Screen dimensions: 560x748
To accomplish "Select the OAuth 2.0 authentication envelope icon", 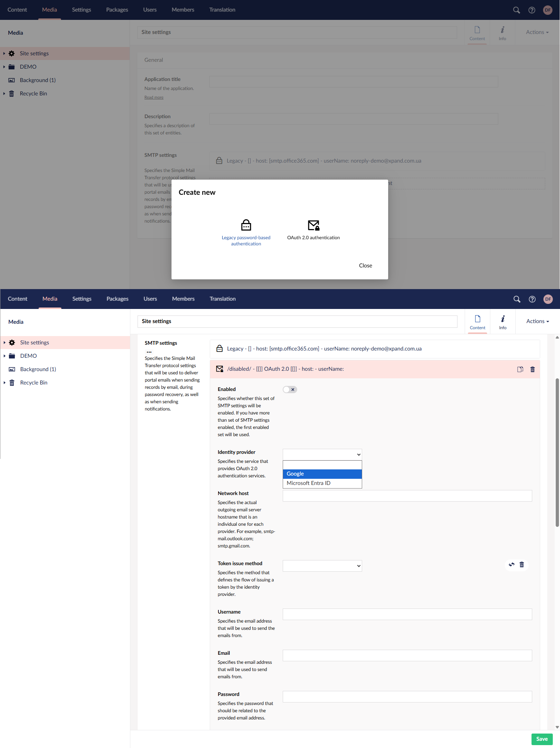I will (x=313, y=225).
